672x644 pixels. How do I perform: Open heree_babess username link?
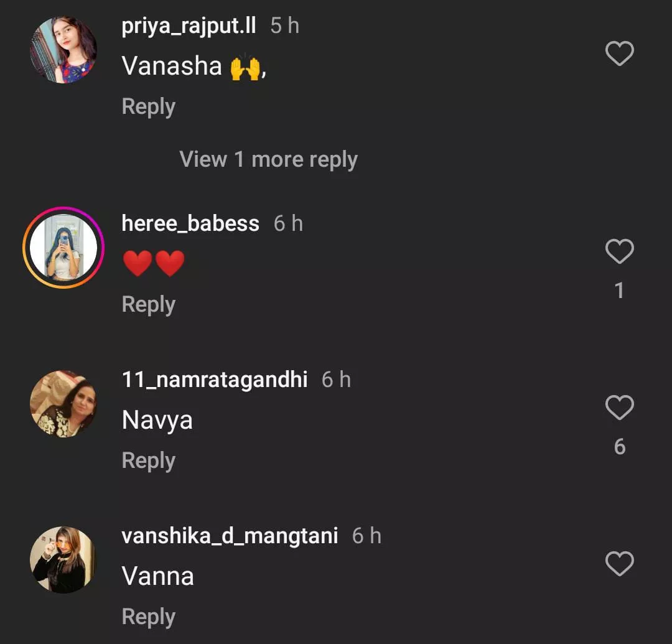tap(190, 223)
